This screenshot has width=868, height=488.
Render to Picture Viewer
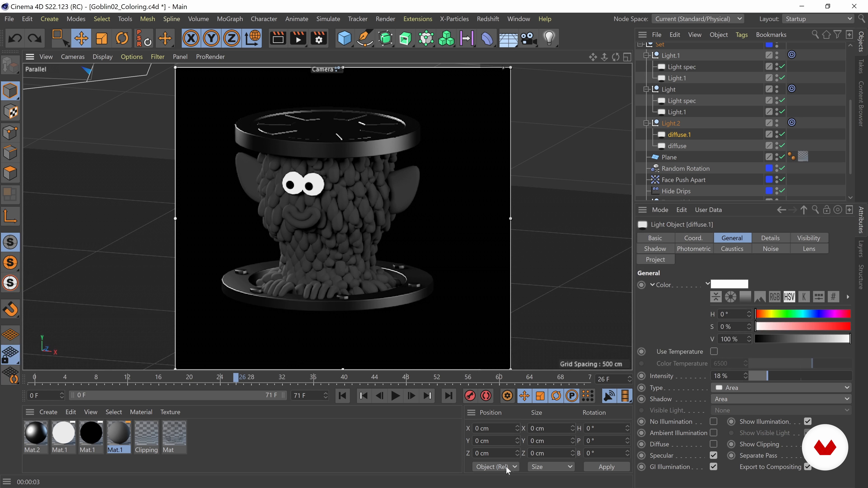tap(298, 38)
